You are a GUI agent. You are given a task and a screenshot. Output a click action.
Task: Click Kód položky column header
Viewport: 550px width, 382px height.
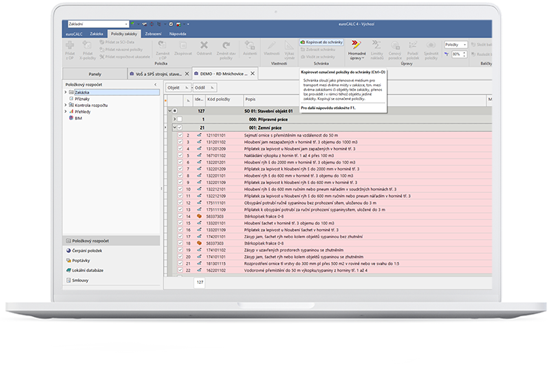[224, 100]
